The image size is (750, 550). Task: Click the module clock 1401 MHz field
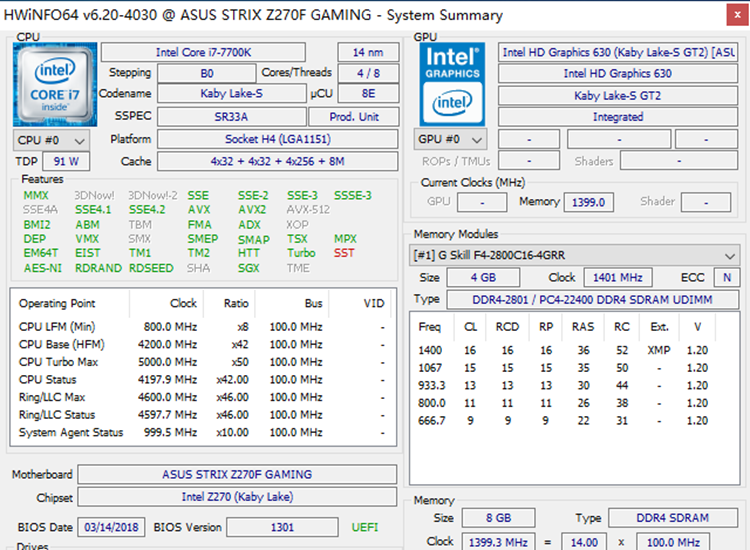click(x=618, y=277)
